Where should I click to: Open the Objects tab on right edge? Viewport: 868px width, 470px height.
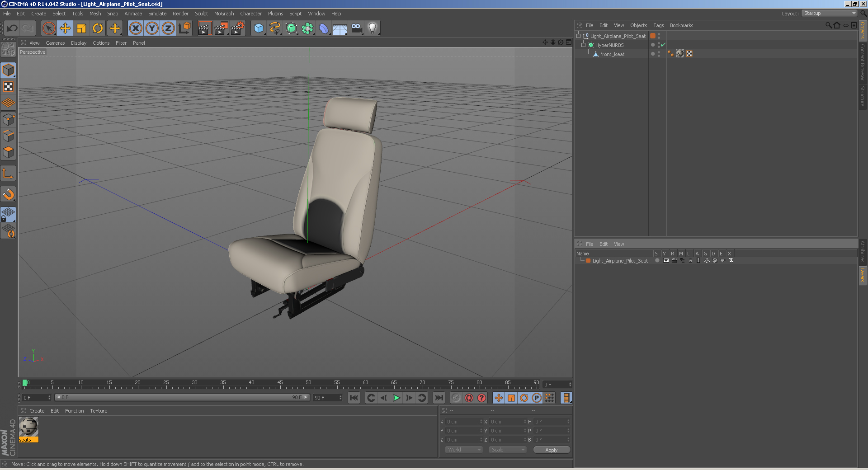863,30
